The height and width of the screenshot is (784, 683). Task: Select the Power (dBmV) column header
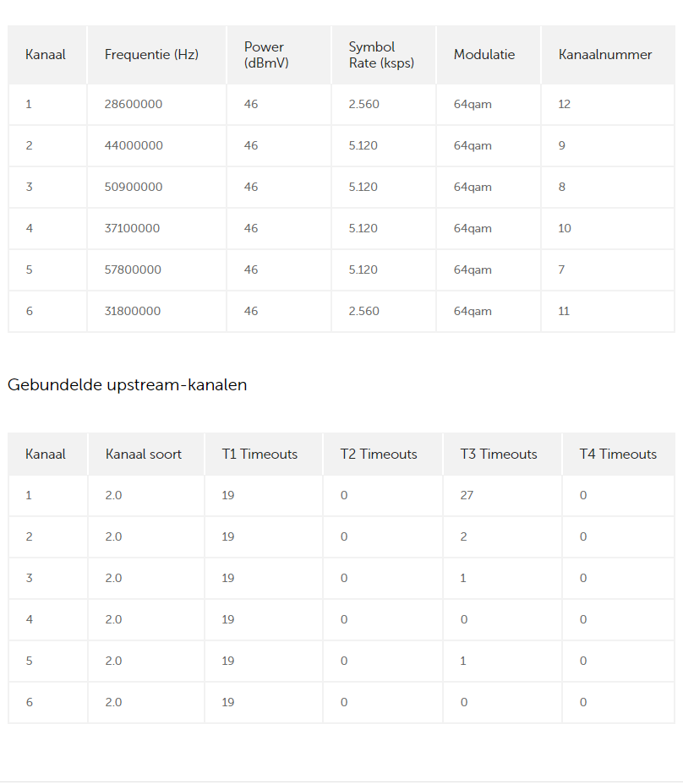coord(266,55)
